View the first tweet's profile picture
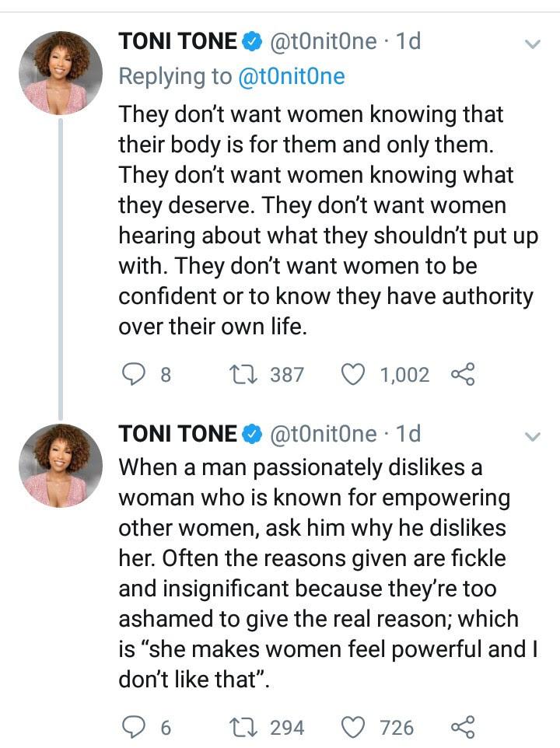Viewport: 560px width, 748px height. (x=60, y=73)
